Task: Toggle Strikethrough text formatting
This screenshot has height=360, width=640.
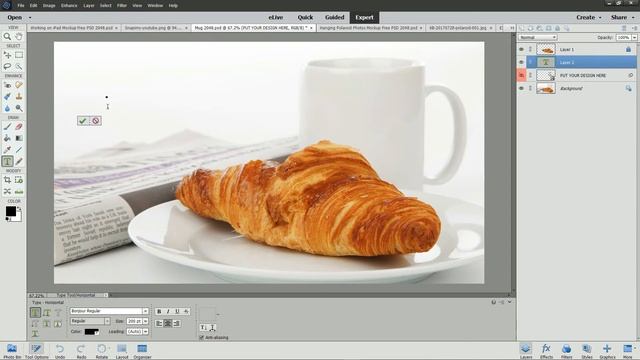Action: pyautogui.click(x=186, y=311)
